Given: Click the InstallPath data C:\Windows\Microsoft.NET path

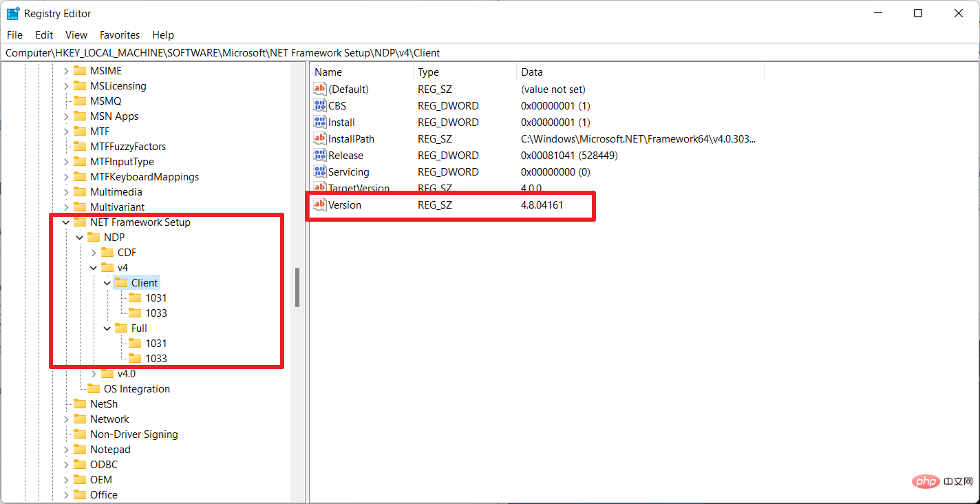Looking at the screenshot, I should [x=638, y=138].
